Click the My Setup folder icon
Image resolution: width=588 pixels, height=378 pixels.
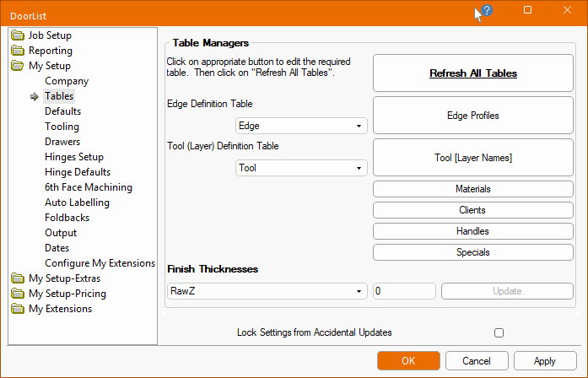[18, 66]
